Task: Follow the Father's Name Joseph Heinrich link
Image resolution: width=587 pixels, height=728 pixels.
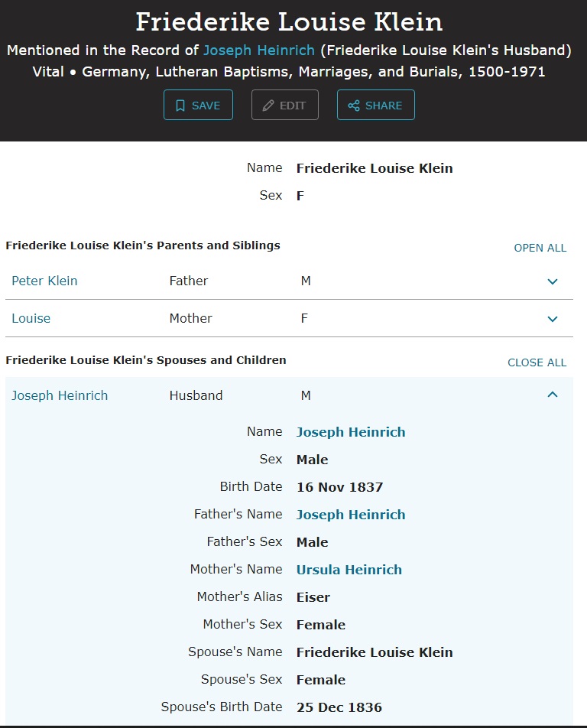Action: pyautogui.click(x=351, y=515)
